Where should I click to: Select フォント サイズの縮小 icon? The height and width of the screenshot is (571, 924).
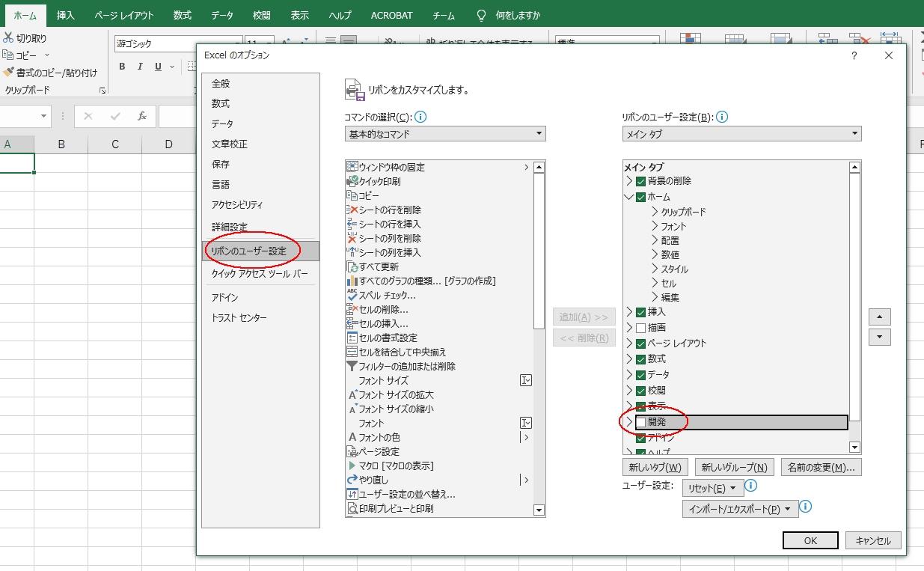[352, 409]
